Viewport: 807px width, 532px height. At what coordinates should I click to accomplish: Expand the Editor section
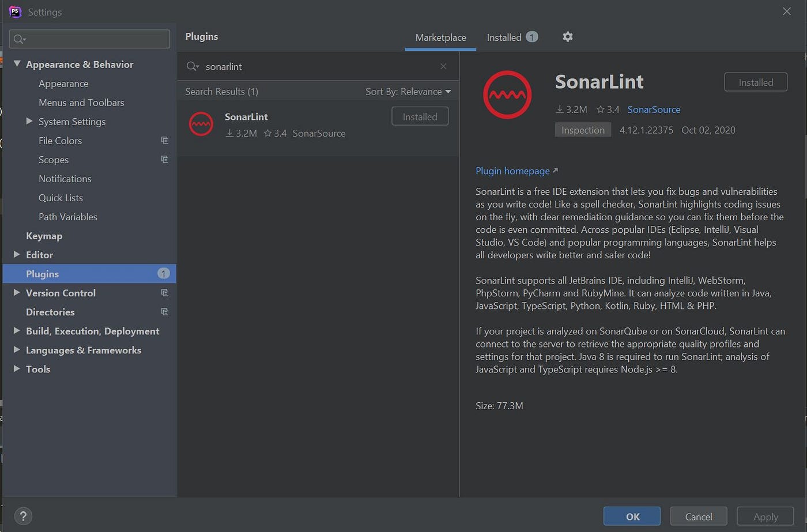(x=17, y=254)
